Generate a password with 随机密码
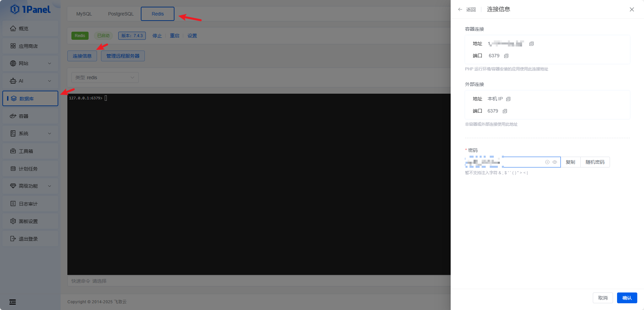Viewport: 644px width, 310px height. (595, 162)
